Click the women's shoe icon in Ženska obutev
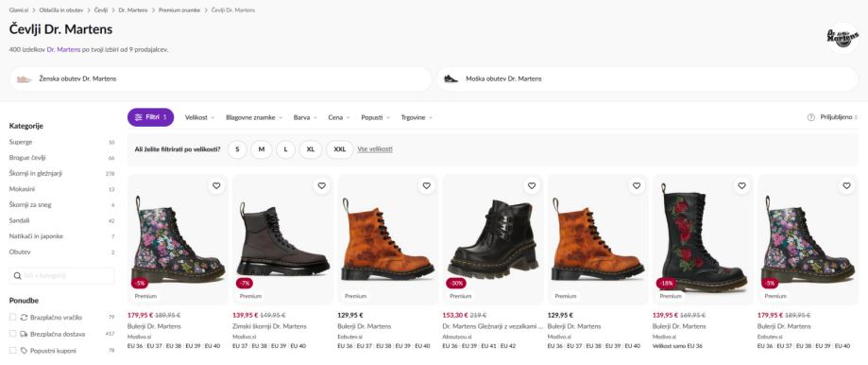This screenshot has height=365, width=868. 25,79
